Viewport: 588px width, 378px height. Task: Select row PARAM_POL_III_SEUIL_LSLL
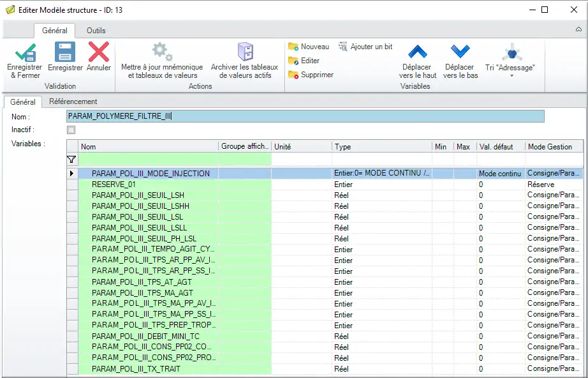(325, 228)
